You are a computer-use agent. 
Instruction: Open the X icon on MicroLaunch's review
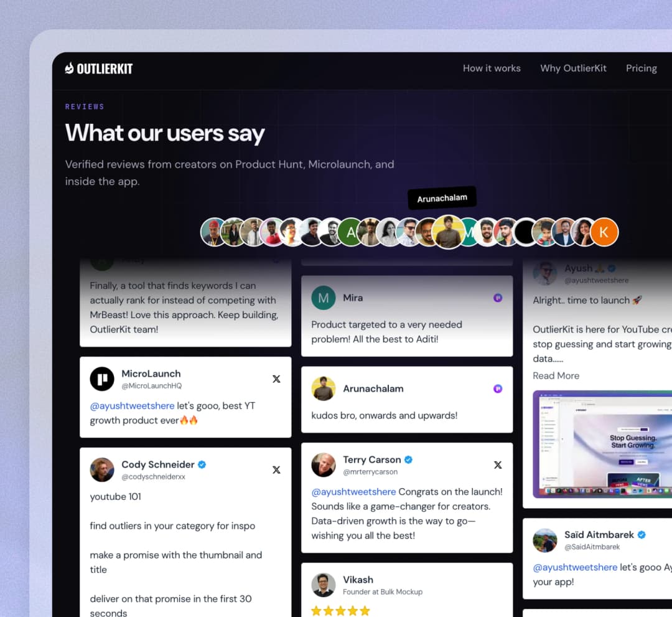[x=276, y=379]
